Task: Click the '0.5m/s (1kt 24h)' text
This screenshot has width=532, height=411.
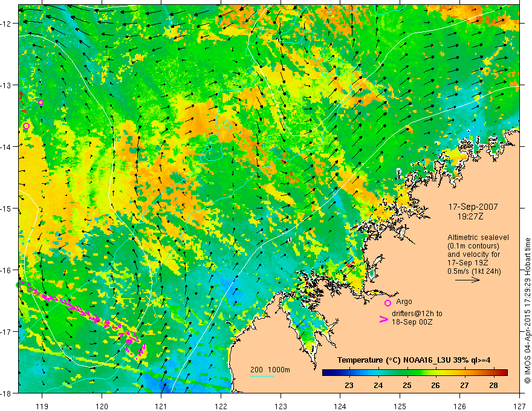Action: 474,271
